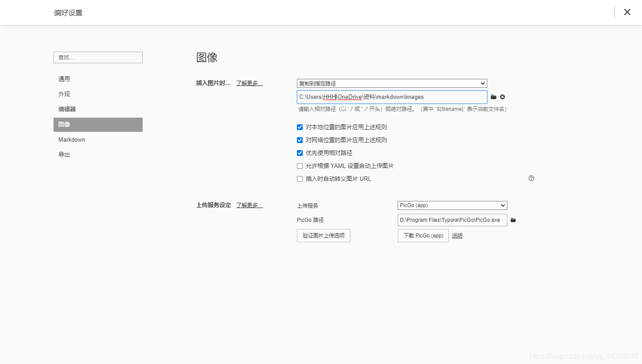Click the 插入图片时 section label

[x=214, y=83]
